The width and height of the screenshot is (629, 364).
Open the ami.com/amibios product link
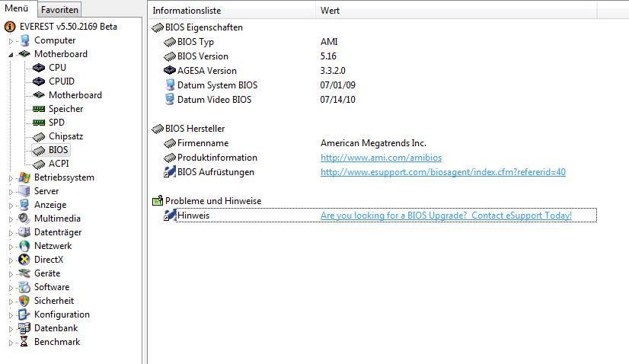[x=381, y=158]
